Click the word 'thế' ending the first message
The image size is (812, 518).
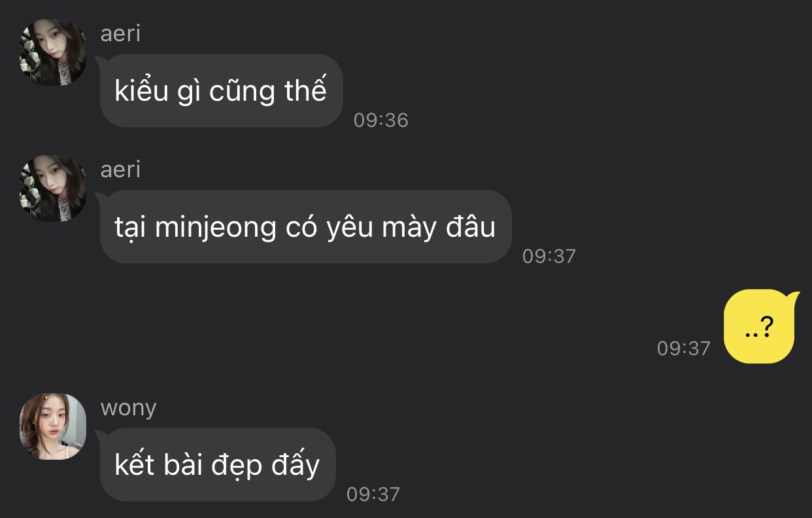point(305,90)
